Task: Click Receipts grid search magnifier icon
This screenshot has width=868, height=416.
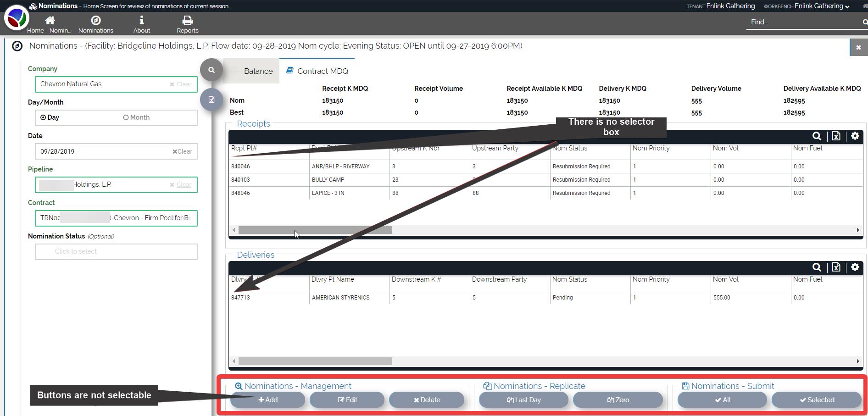Action: pyautogui.click(x=817, y=136)
